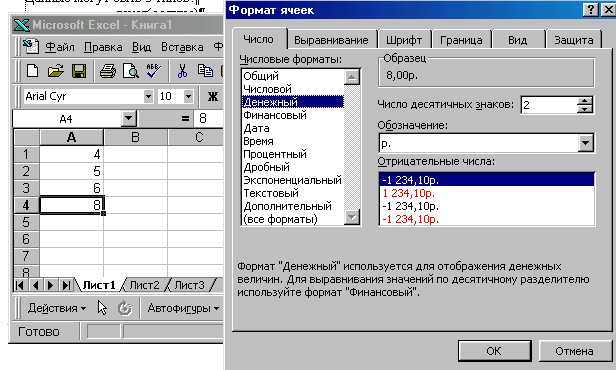Switch to the Лист3 sheet tab
The image size is (616, 370).
tap(189, 285)
